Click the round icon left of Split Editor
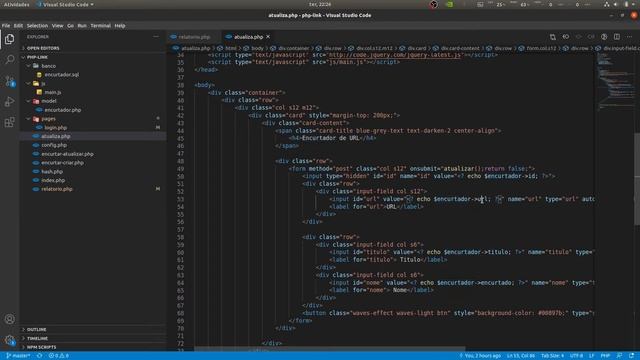The image size is (640, 360). pyautogui.click(x=604, y=37)
